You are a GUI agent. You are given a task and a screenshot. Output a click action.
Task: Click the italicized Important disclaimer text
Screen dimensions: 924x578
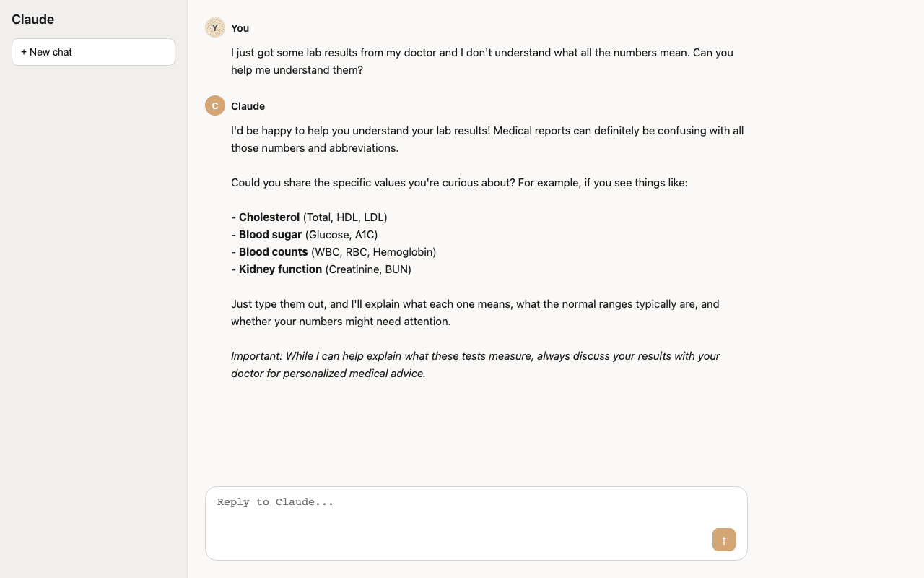(475, 364)
